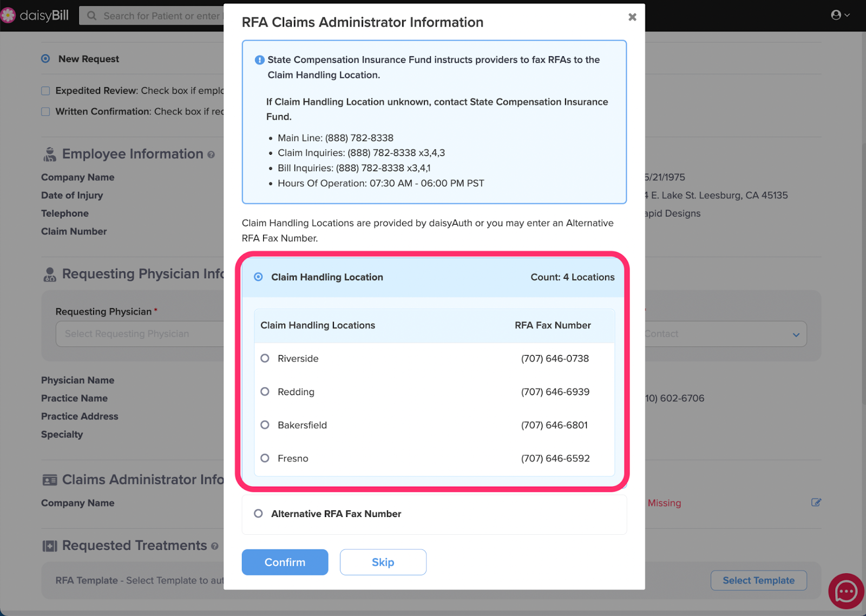The image size is (866, 616).
Task: Click the Main Line phone number text
Action: [x=336, y=138]
